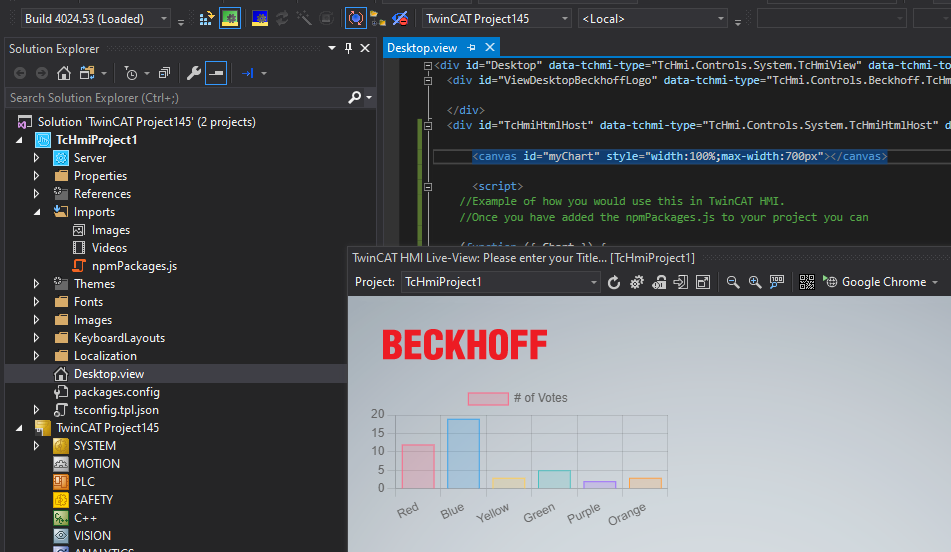Viewport: 951px width, 552px height.
Task: Open Live-View settings gears icon
Action: tap(636, 282)
